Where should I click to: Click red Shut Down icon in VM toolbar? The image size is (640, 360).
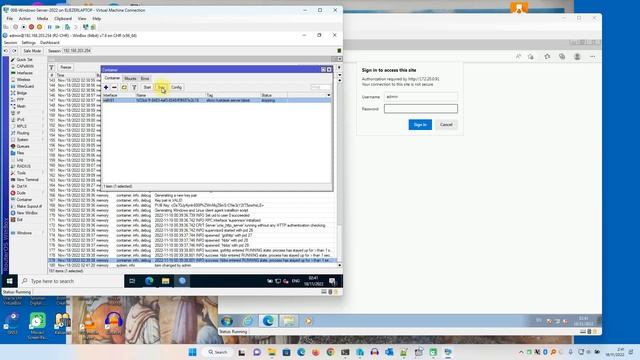pos(31,27)
